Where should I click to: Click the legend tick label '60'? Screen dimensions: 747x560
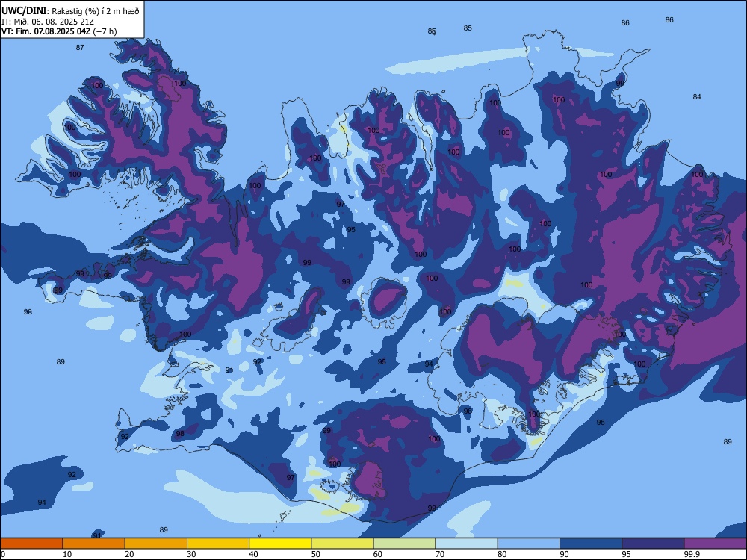378,554
